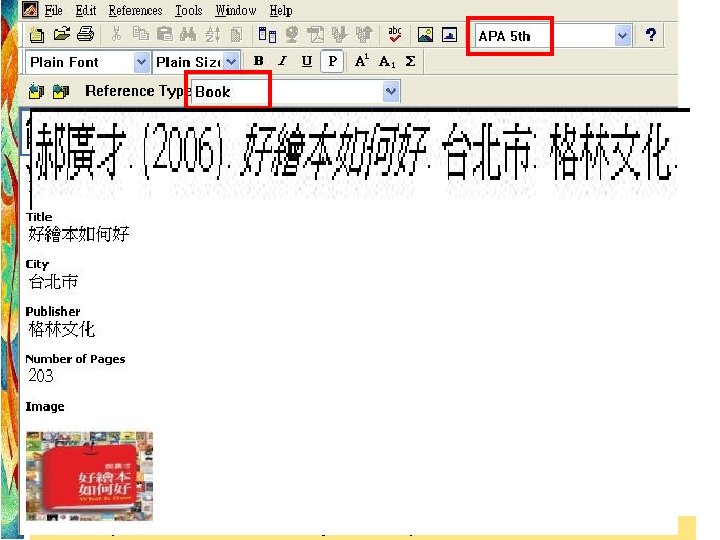Click the Sort A-Z icon
The image size is (720, 540).
[x=213, y=34]
